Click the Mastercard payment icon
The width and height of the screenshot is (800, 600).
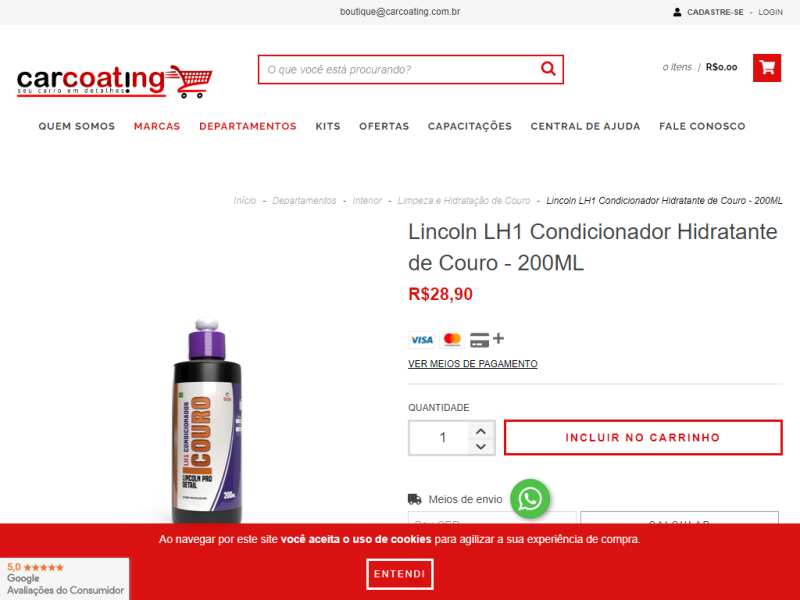coord(452,340)
